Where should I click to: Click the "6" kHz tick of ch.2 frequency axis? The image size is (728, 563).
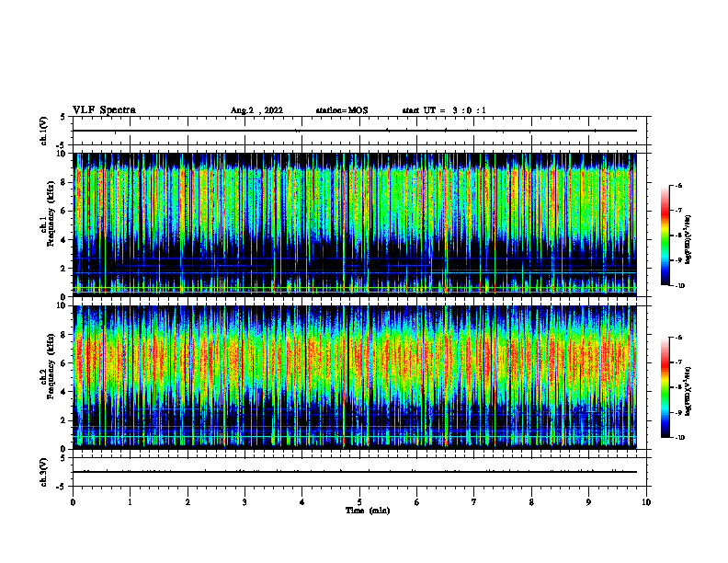(63, 363)
